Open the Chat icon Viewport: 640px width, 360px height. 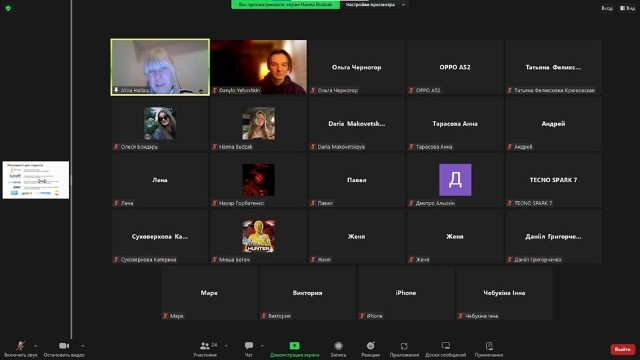coord(249,346)
